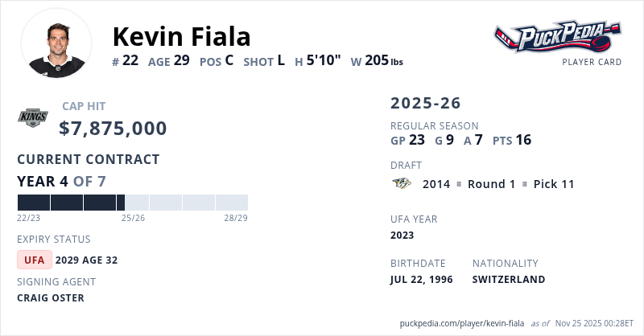Click the $7,875,000 cap hit amount

(x=113, y=129)
